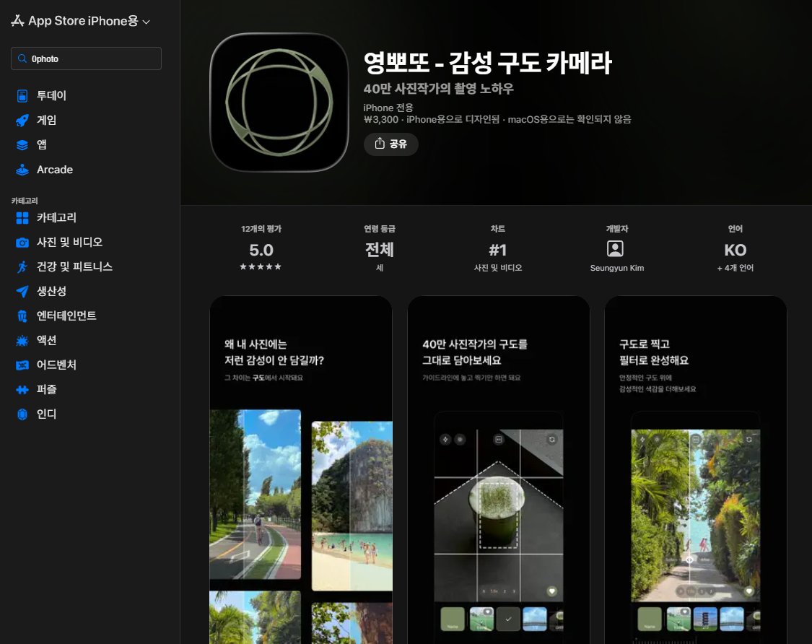
Task: Open developer Seungyun Kim's page
Action: pos(617,268)
